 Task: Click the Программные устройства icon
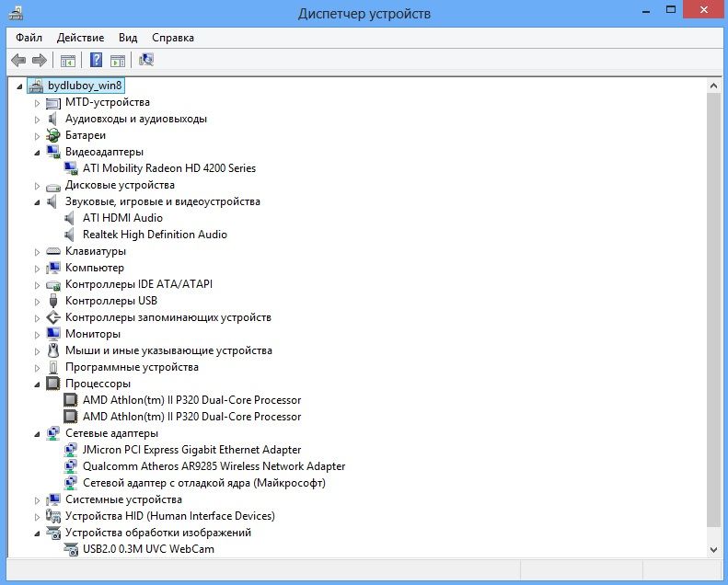(53, 367)
